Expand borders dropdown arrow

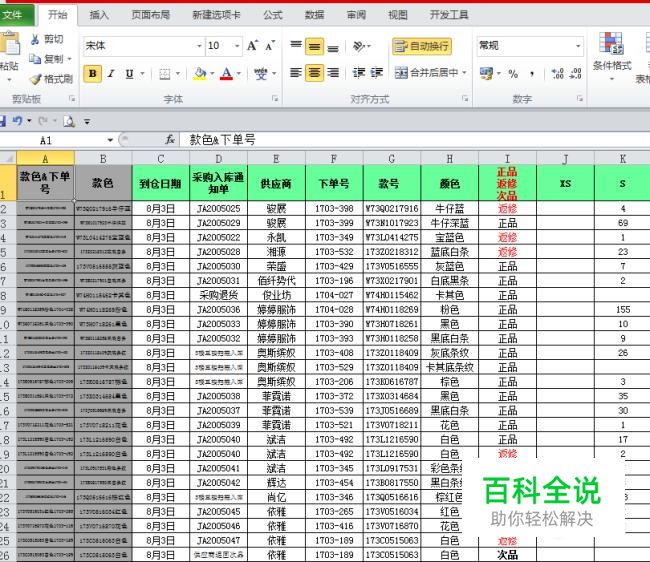pos(178,74)
